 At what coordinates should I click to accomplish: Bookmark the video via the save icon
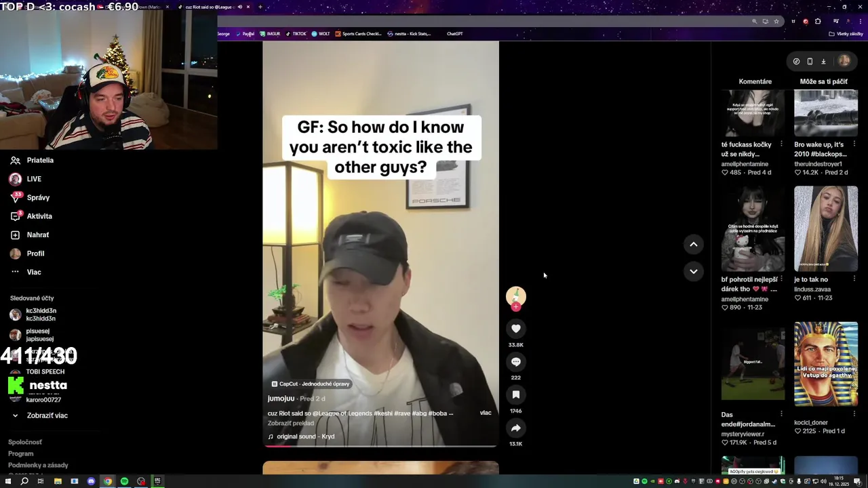tap(516, 394)
